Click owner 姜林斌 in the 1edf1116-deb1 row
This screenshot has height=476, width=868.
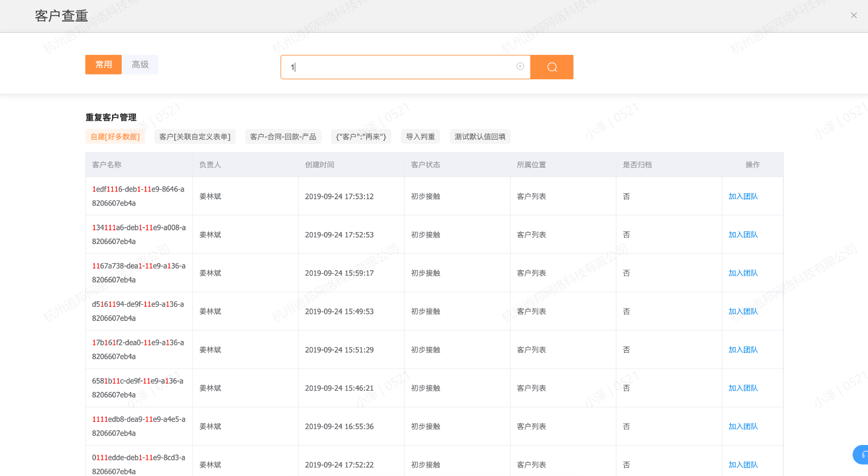[210, 196]
